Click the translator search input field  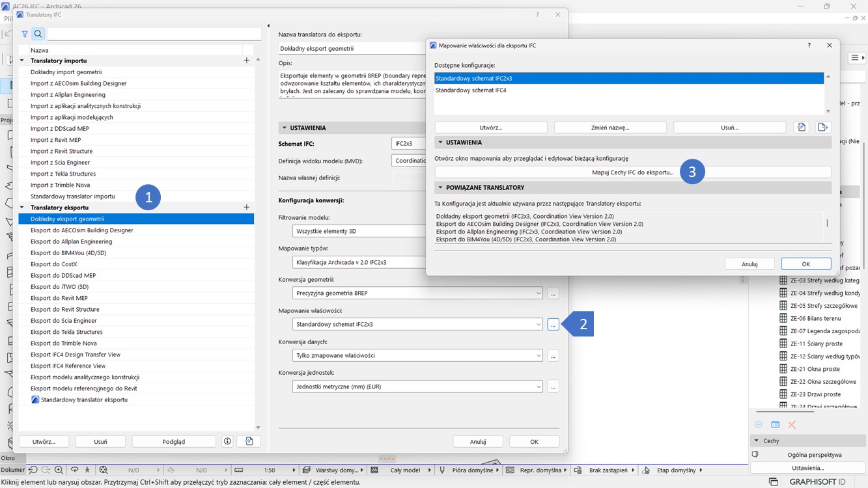coord(154,34)
